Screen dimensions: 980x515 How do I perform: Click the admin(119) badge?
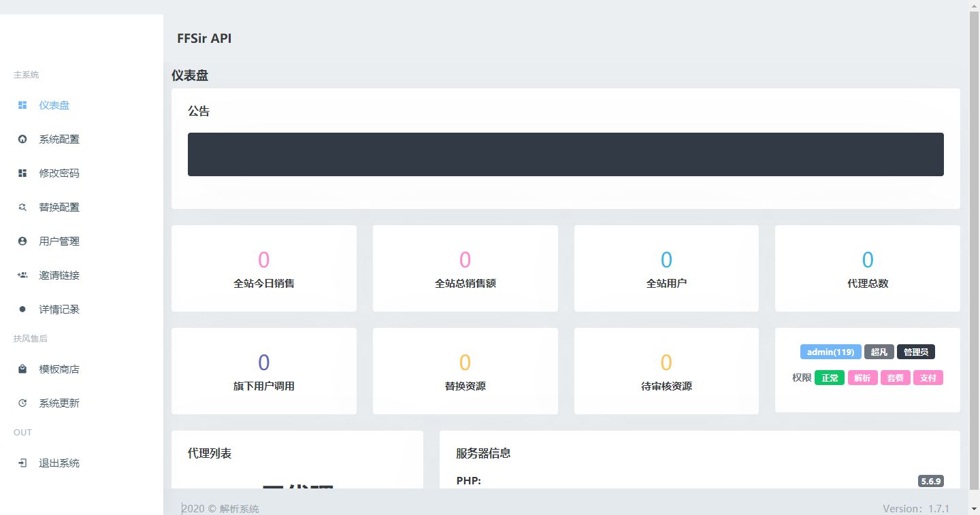830,352
